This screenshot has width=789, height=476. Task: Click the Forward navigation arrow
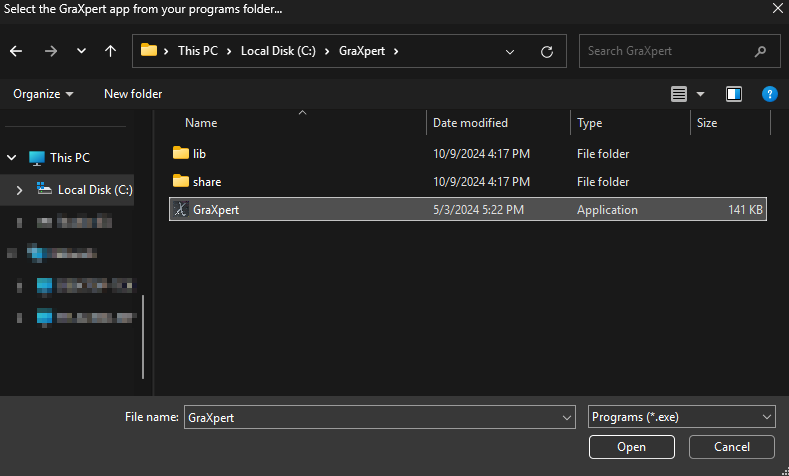(x=51, y=51)
